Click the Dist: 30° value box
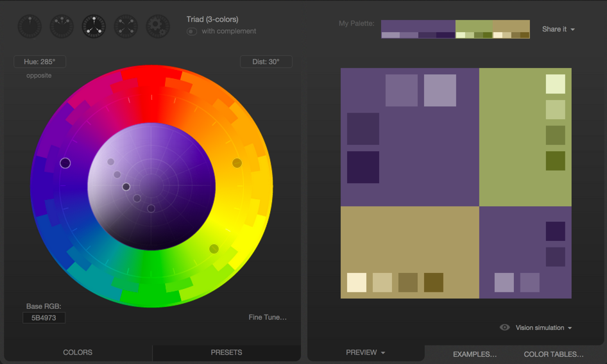Screen dimensions: 607x364 [266, 62]
